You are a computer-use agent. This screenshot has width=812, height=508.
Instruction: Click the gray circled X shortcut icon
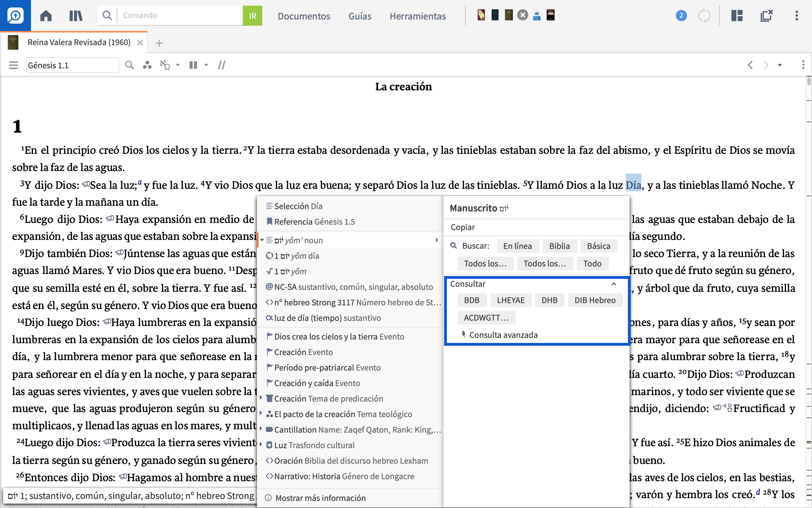(x=522, y=15)
